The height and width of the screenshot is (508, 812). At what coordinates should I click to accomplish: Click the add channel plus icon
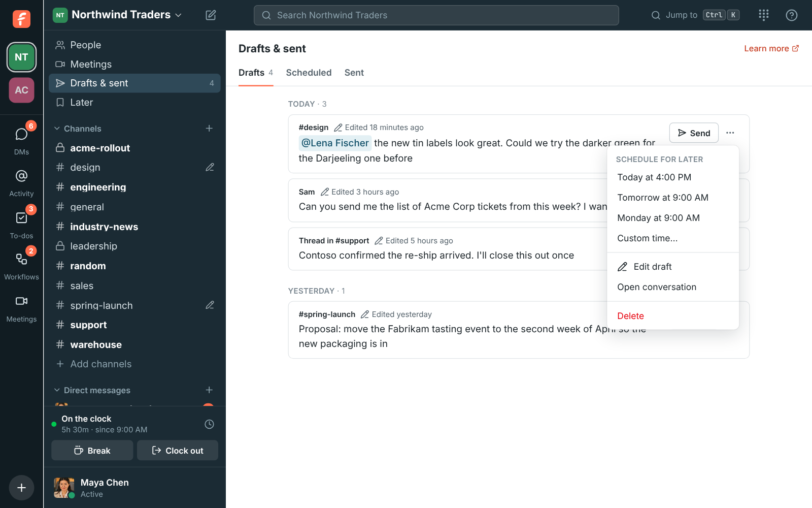click(x=209, y=129)
